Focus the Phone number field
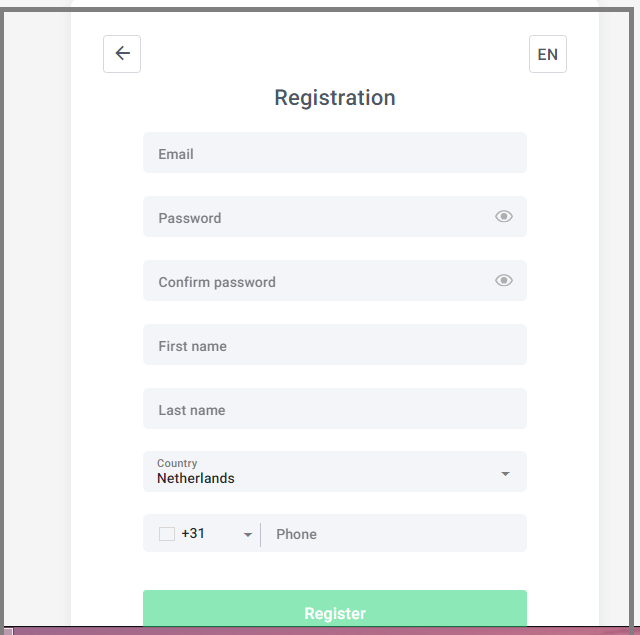 (x=394, y=533)
